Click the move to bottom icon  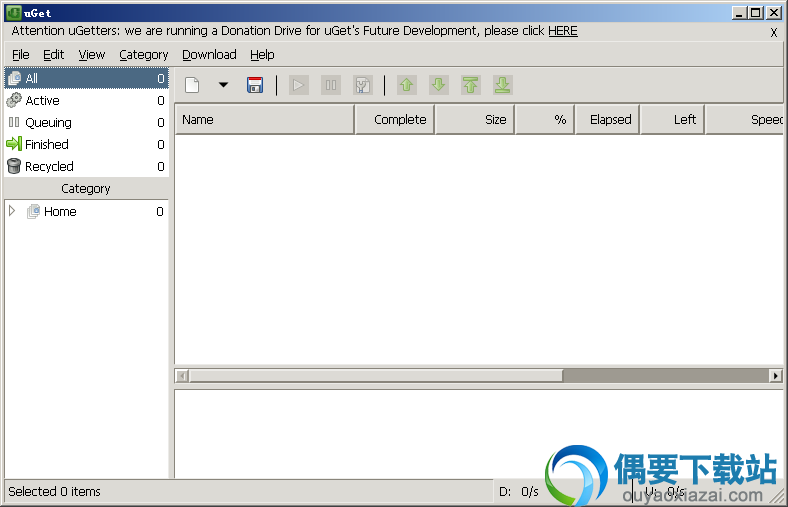point(503,85)
